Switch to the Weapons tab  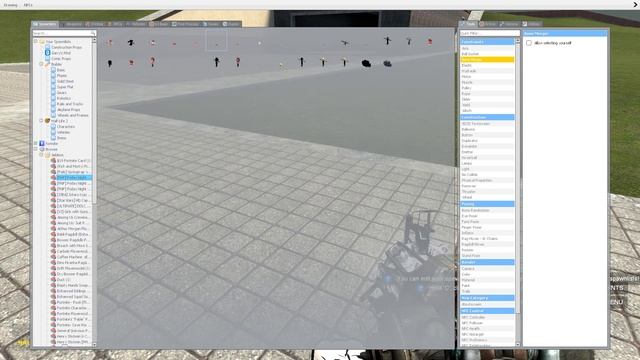[x=71, y=24]
